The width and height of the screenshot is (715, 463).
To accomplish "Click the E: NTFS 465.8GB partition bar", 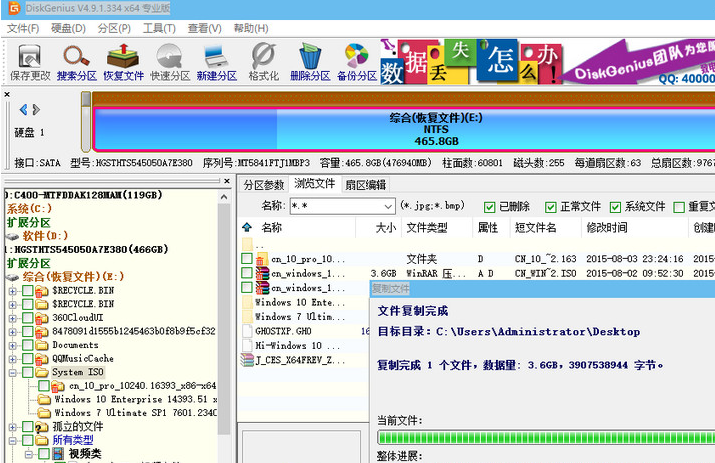I will coord(404,129).
